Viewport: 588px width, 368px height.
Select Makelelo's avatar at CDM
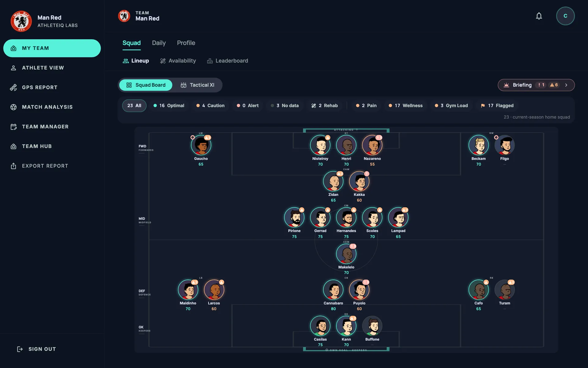point(346,254)
